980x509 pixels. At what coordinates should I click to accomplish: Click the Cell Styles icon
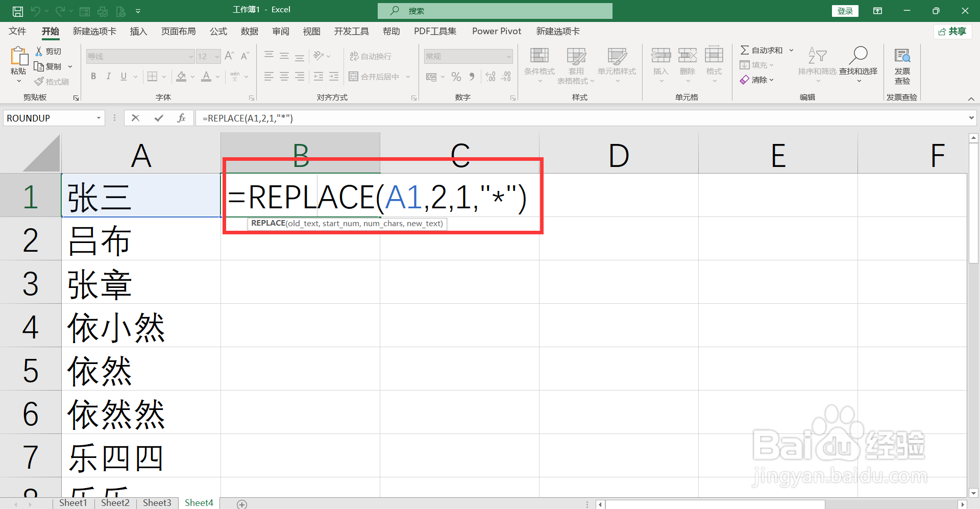[x=617, y=56]
